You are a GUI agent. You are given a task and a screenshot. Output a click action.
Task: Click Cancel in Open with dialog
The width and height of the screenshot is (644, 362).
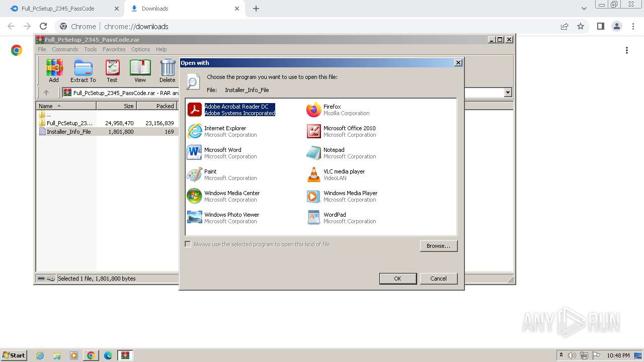click(x=438, y=279)
